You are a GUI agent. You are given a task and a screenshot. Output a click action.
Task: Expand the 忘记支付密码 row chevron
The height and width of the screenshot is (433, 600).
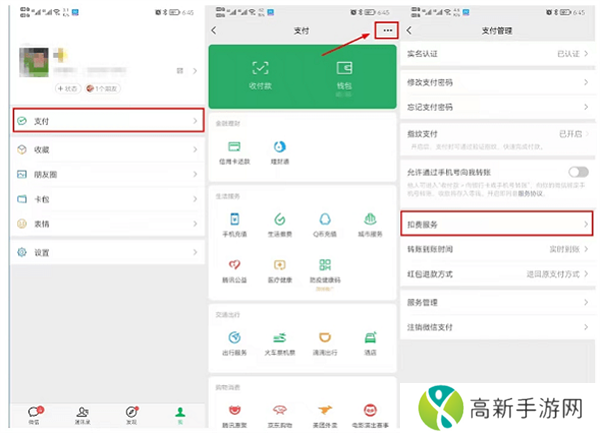coord(586,107)
